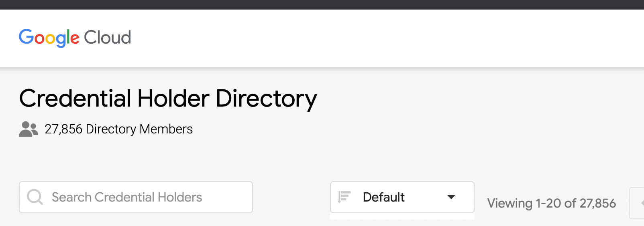Click the Google Cloud logo
This screenshot has height=226, width=644.
pos(75,38)
